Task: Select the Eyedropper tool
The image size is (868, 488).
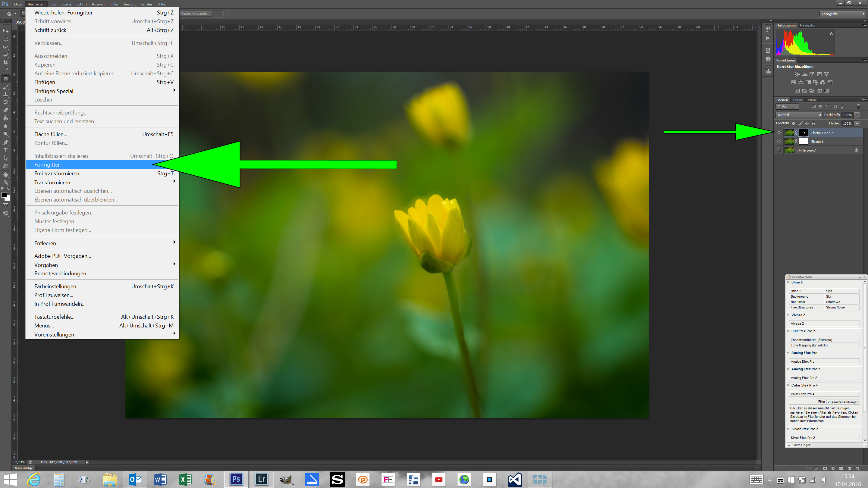Action: pos(6,70)
